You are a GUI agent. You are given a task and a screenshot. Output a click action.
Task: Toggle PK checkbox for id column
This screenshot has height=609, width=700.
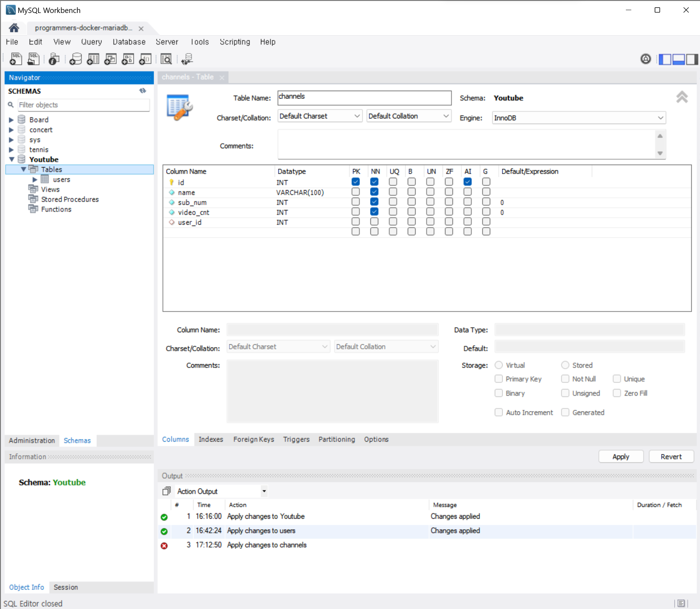pyautogui.click(x=356, y=182)
